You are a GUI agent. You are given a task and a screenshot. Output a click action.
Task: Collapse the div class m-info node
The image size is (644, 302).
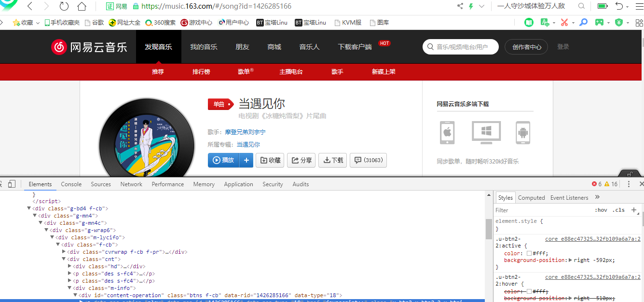[x=70, y=288]
